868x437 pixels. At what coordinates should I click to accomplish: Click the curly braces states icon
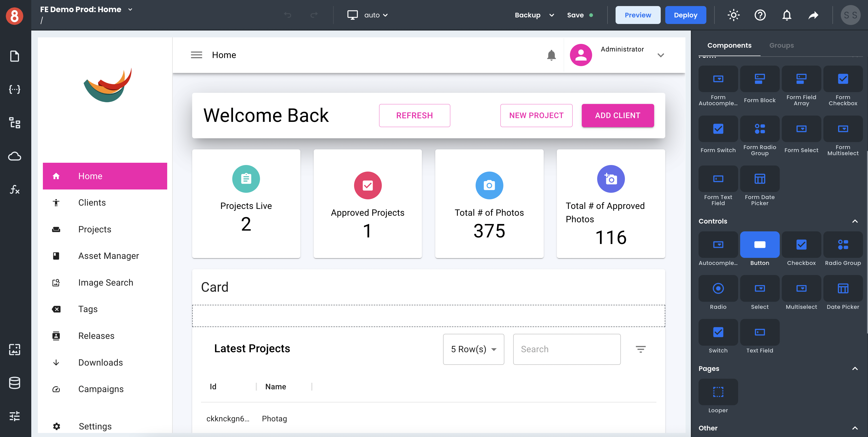click(14, 89)
